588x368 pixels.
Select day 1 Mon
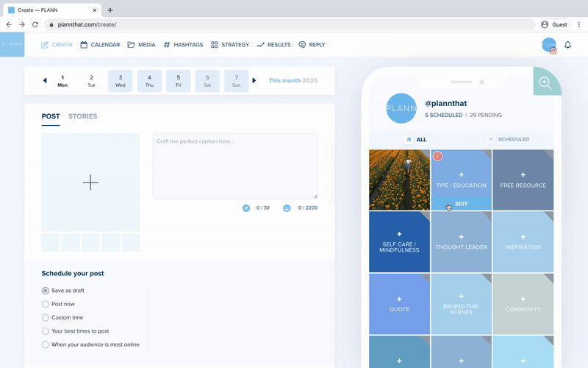coord(62,81)
